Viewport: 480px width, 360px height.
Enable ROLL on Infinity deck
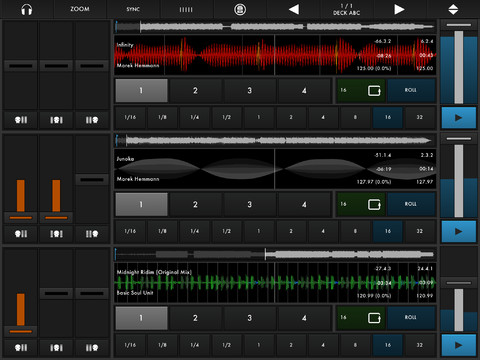pos(411,90)
